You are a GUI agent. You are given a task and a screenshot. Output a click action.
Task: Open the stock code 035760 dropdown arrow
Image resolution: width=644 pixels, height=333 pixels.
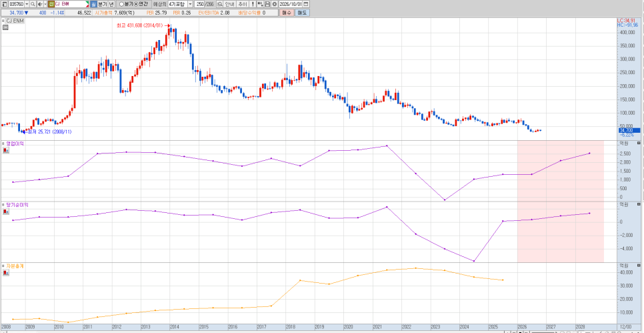[x=27, y=4]
